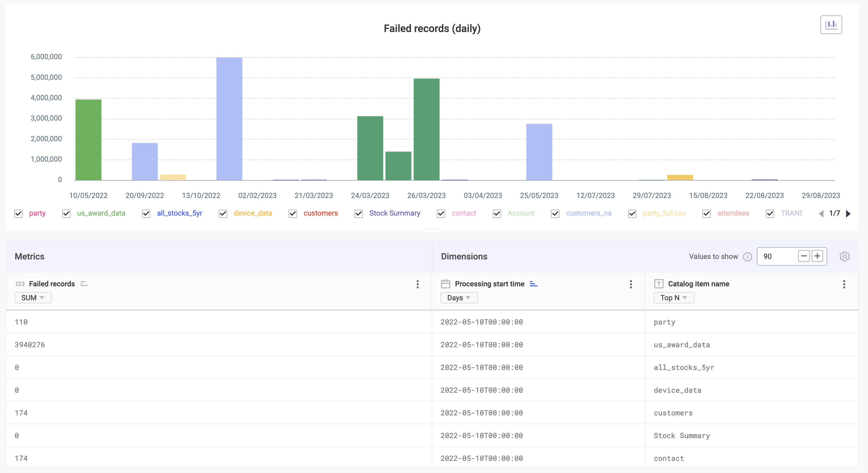Uncheck the party series checkbox

18,214
